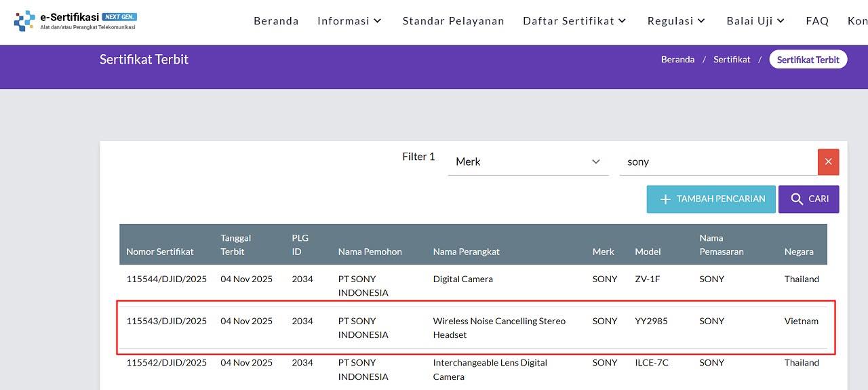Click Sertifikat Terbit breadcrumb pill
Screen dimensions: 868x390
tap(808, 60)
